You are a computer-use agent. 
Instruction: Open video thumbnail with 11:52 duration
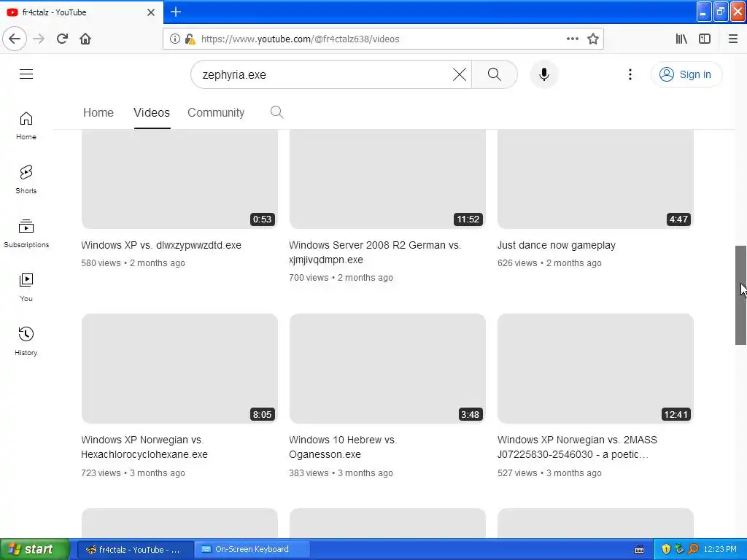(x=387, y=179)
